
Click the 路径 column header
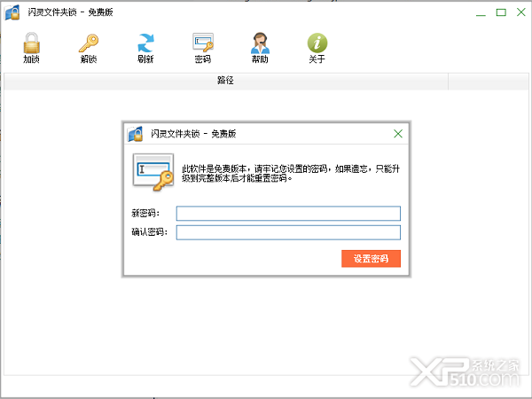[225, 81]
